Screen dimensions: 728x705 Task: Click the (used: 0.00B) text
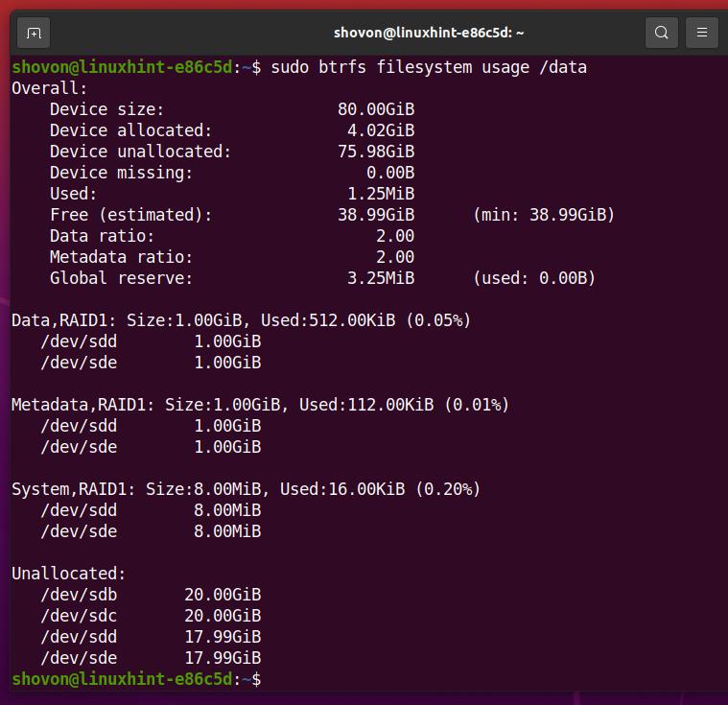click(x=533, y=278)
